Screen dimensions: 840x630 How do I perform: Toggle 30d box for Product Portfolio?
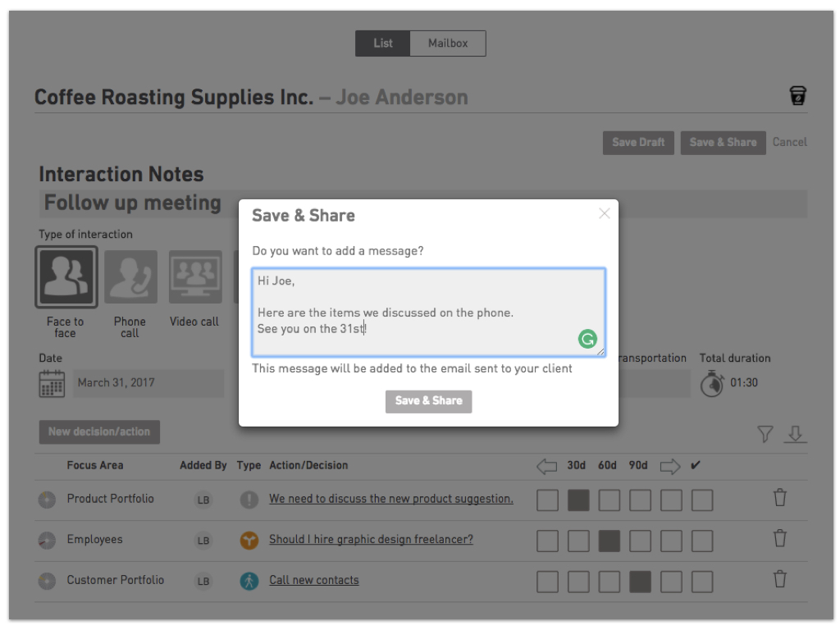tap(578, 500)
